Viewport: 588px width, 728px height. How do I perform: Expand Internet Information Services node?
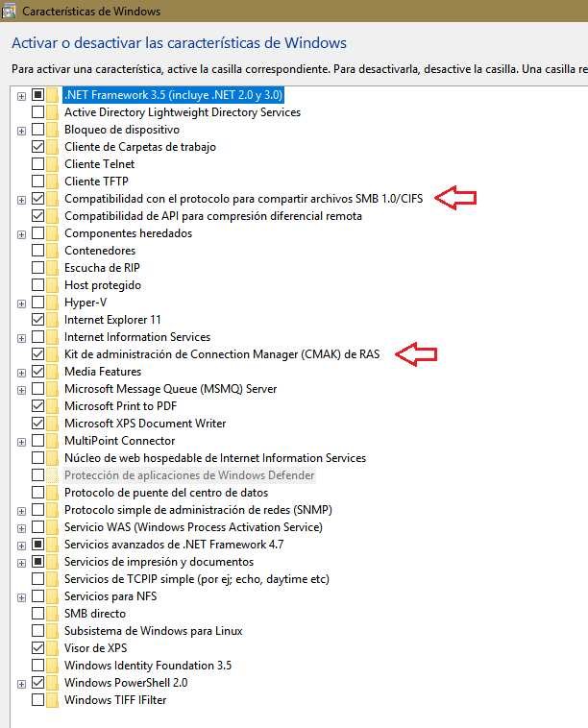pos(21,338)
